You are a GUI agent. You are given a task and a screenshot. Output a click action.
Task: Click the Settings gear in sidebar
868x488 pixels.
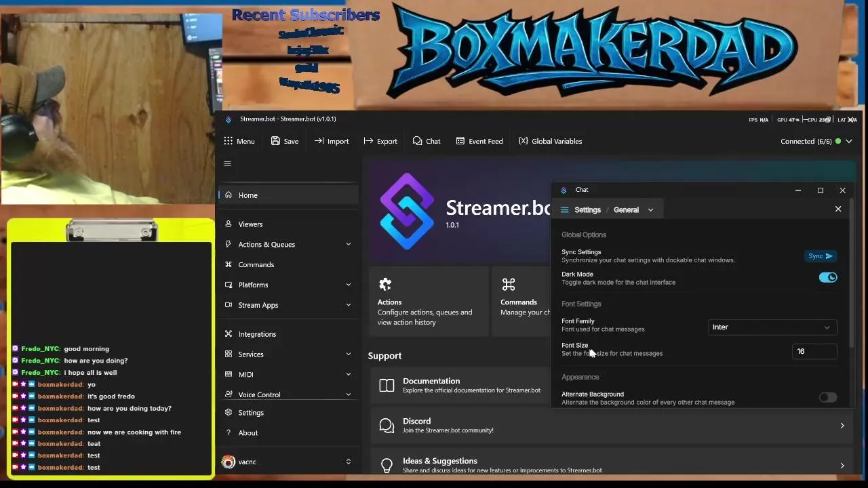(x=229, y=412)
